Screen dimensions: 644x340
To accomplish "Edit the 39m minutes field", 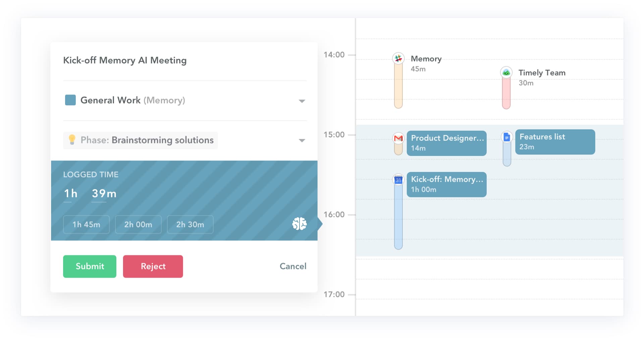I will (x=104, y=194).
